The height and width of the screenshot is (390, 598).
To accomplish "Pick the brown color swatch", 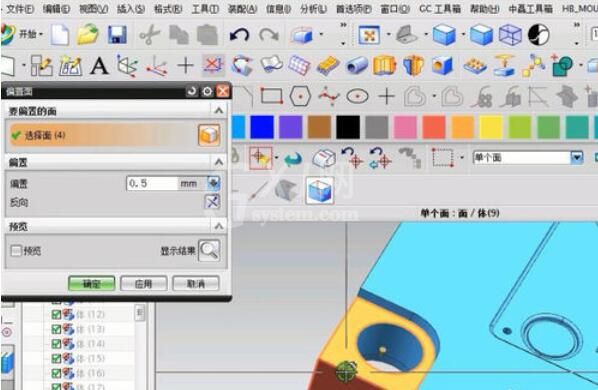I will click(319, 127).
